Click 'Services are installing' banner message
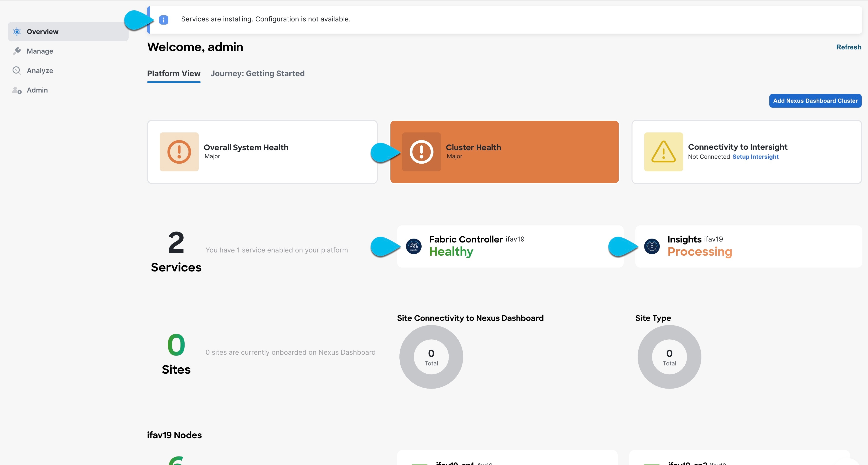 [265, 19]
